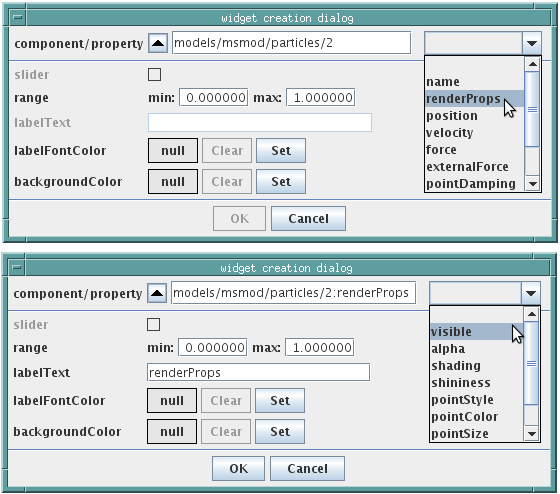
Task: Expand the property combo box in top dialog
Action: (532, 43)
